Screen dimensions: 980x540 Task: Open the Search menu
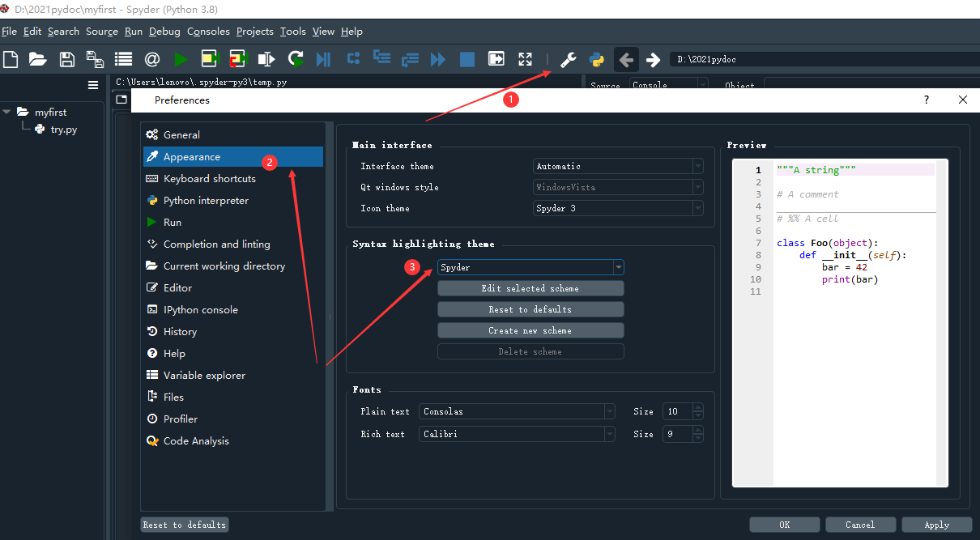[63, 32]
